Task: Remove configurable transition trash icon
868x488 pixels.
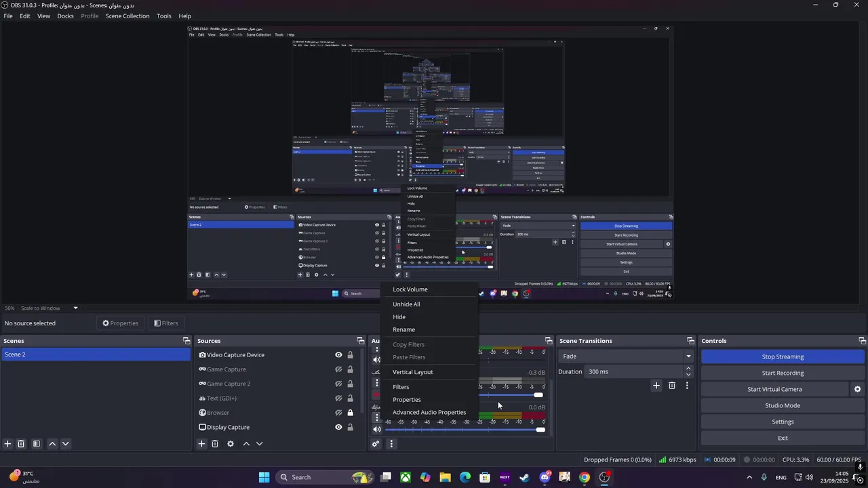Action: 672,386
